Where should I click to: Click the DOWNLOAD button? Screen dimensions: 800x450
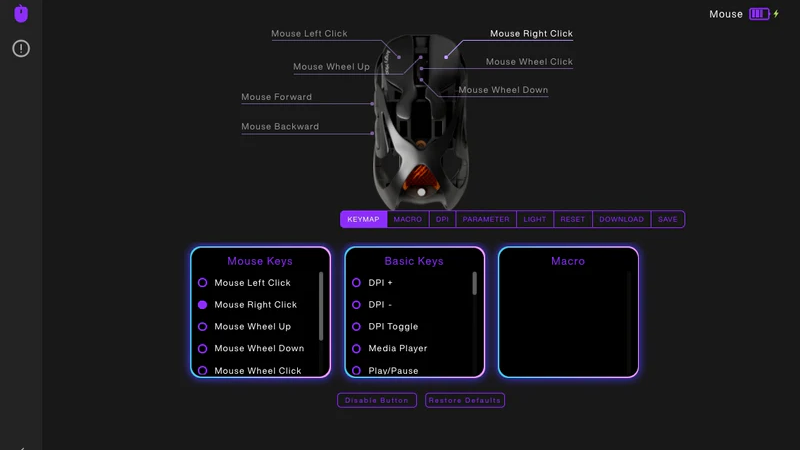(x=621, y=219)
